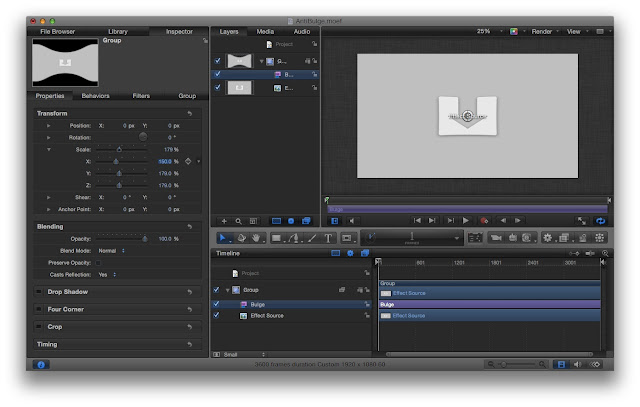Select the 3D Transform tool

click(x=242, y=238)
